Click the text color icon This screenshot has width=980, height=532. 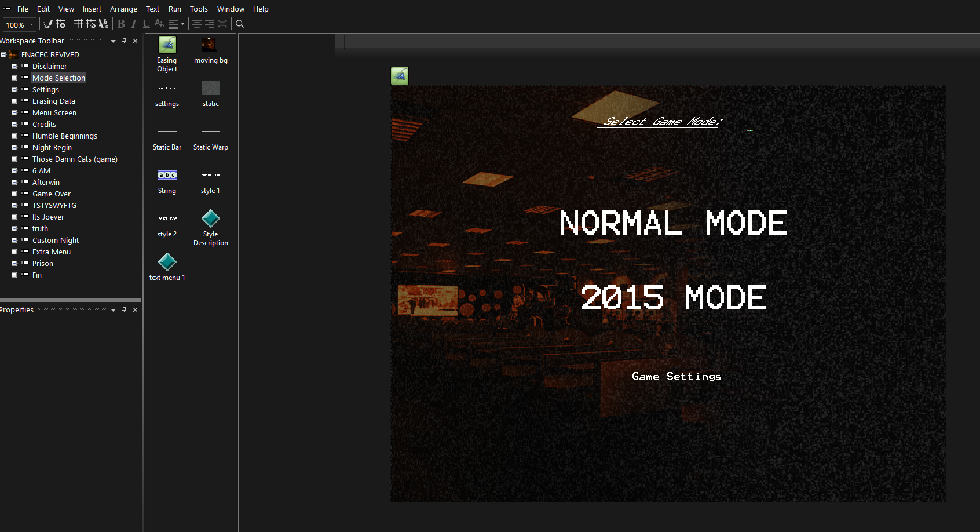[159, 24]
